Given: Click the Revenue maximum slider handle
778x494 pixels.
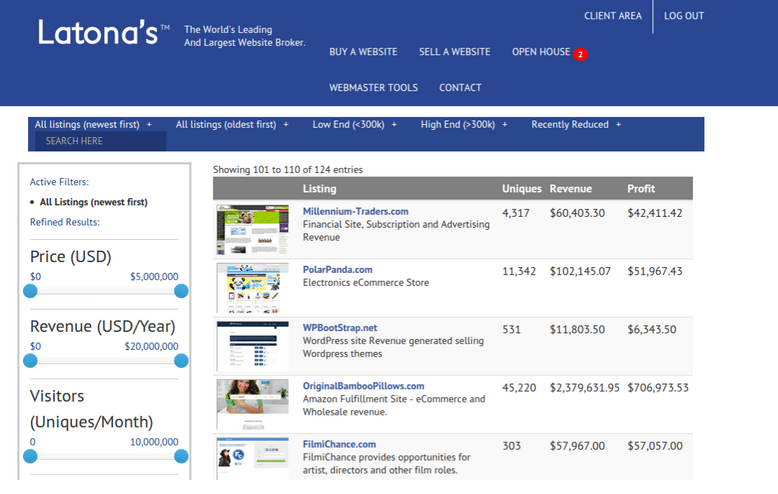Looking at the screenshot, I should pos(181,361).
